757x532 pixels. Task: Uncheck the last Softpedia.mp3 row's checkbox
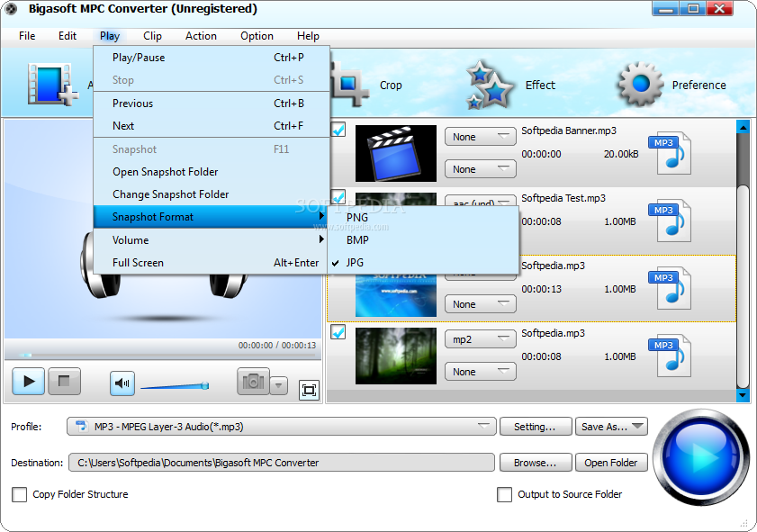tap(338, 332)
